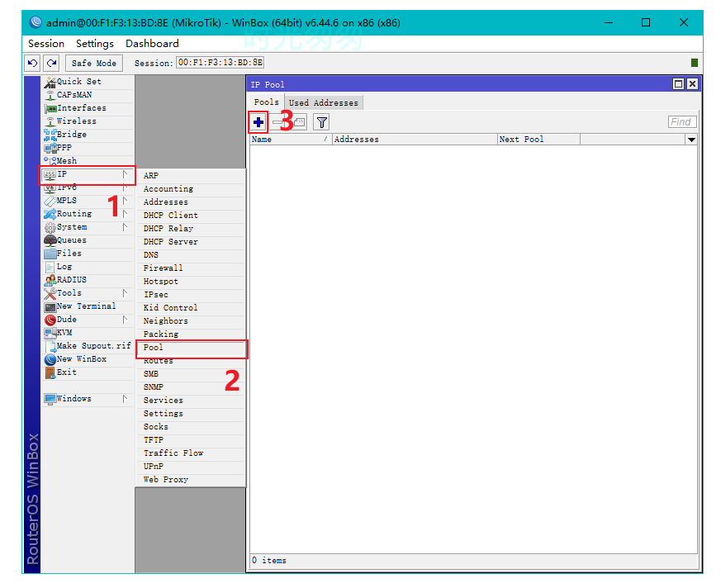The image size is (721, 588).
Task: Choose Firewall from IP submenu
Action: (191, 268)
